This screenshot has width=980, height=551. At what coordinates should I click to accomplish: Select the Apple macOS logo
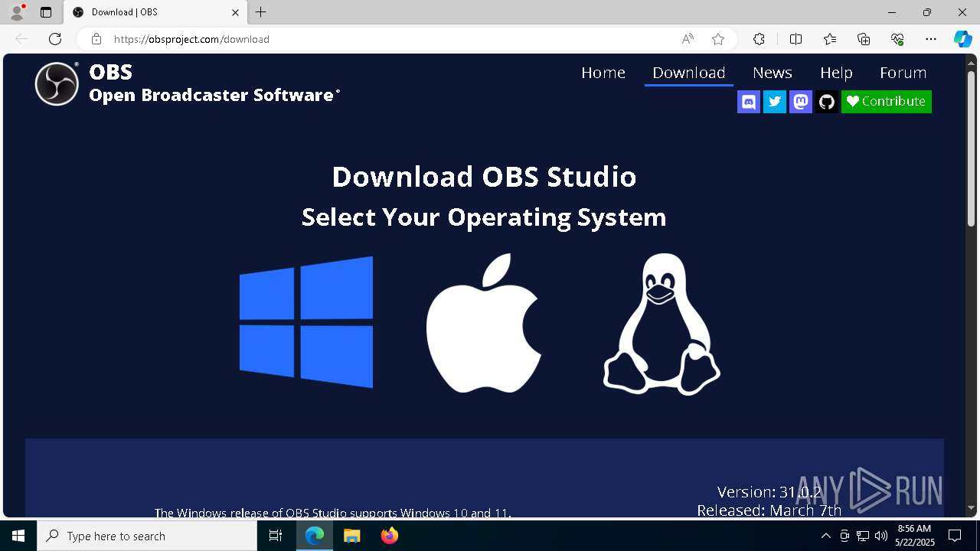pos(484,323)
